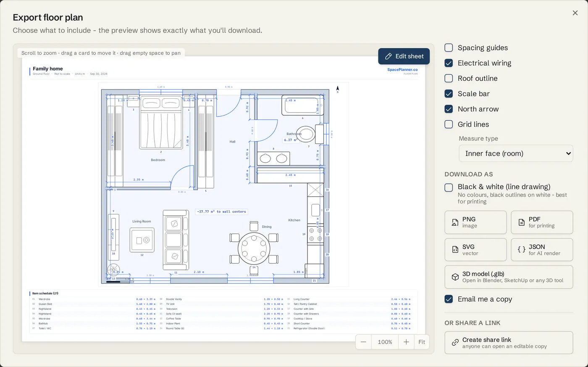Screen dimensions: 588x367
Task: Click Create share link button
Action: pos(509,343)
